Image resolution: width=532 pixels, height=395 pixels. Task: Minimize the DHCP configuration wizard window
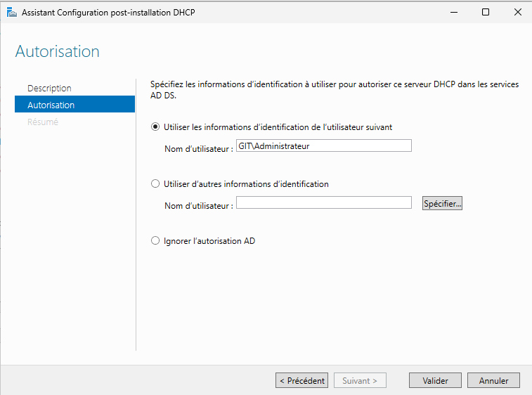[453, 12]
